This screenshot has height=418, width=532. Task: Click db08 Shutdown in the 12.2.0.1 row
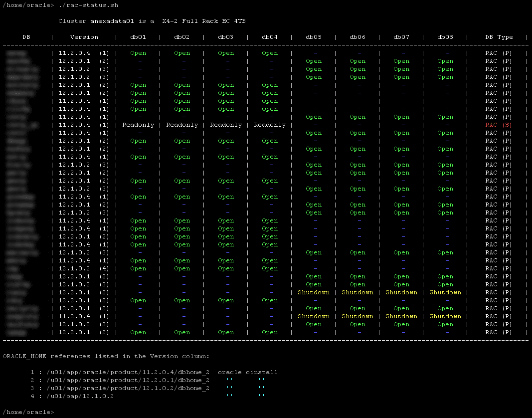445,292
